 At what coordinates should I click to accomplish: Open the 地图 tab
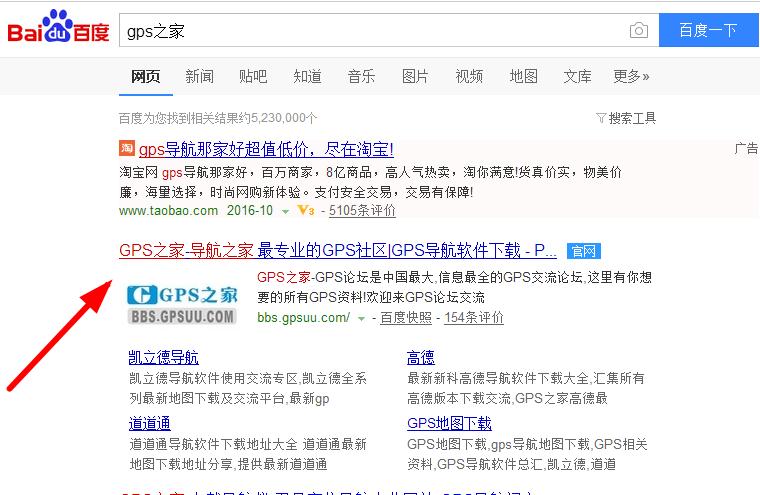523,77
